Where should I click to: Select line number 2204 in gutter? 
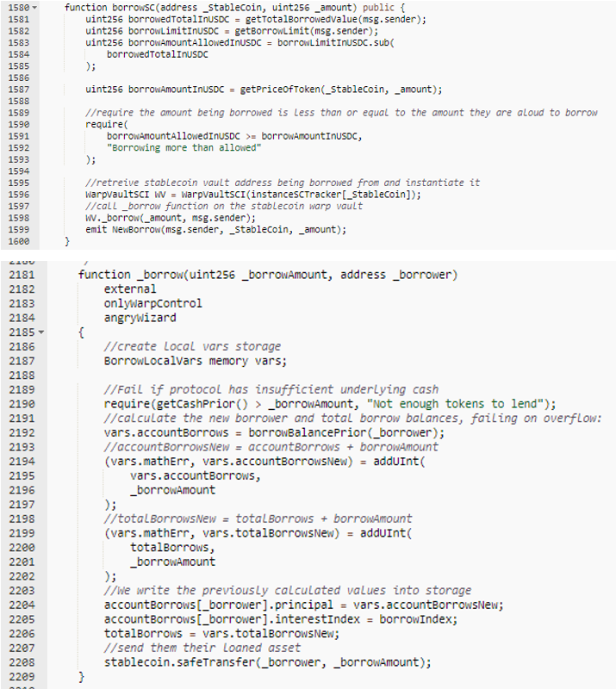22,605
